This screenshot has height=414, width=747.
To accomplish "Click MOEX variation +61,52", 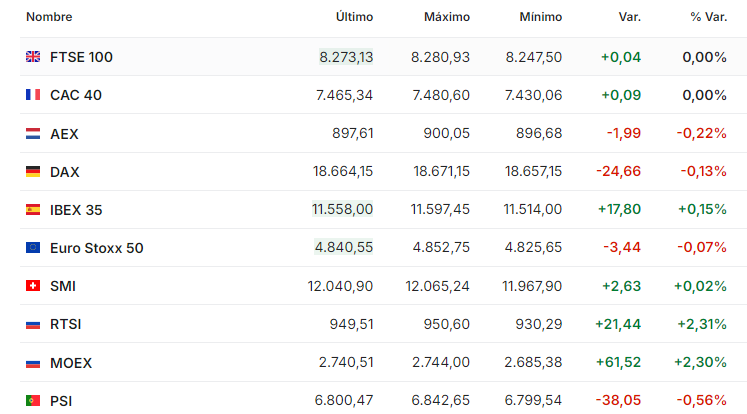I will pos(619,363).
